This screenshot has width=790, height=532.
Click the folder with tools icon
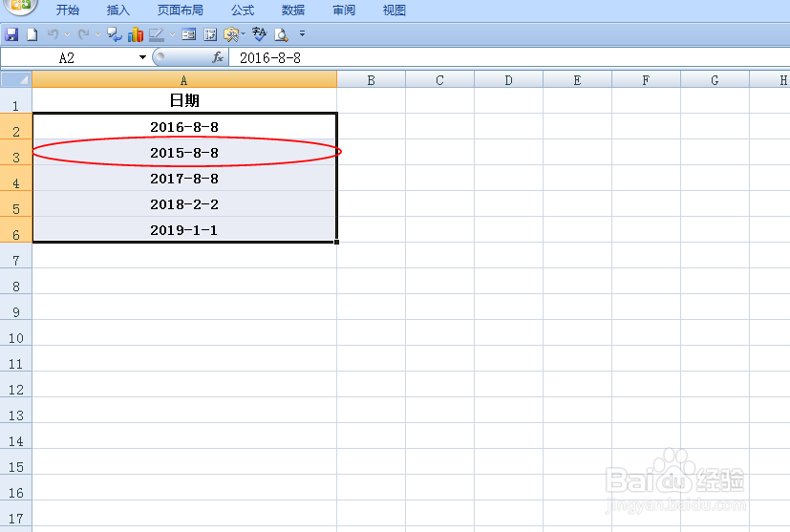(x=231, y=34)
